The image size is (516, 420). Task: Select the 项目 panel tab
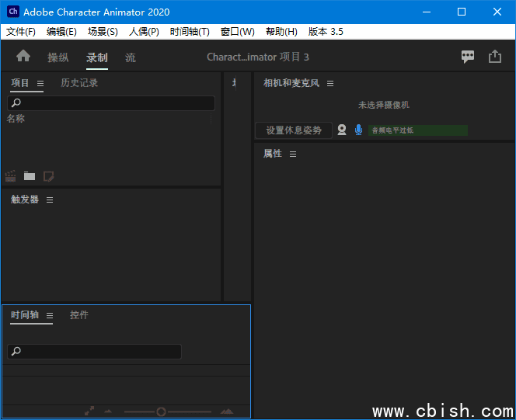[x=19, y=83]
